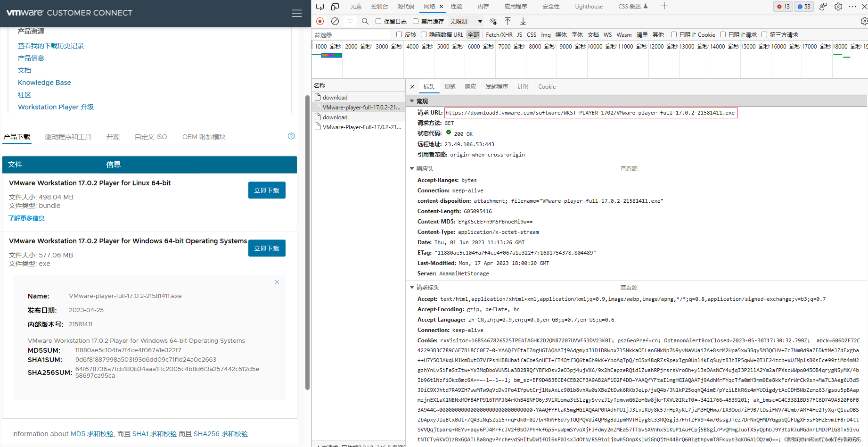Open the Performance tab
Image resolution: width=868 pixels, height=447 pixels.
(x=456, y=7)
